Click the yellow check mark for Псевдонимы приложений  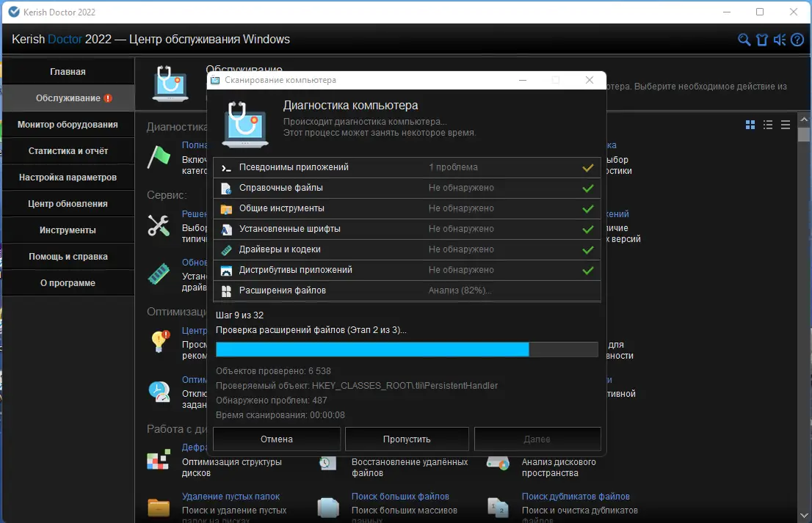click(x=588, y=167)
